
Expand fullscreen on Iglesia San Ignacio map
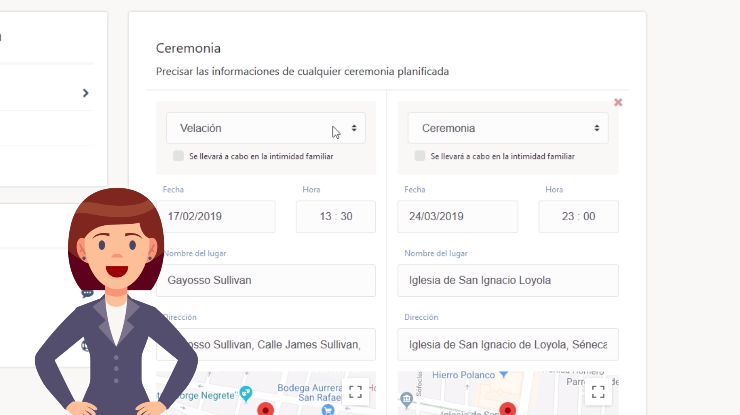[597, 391]
